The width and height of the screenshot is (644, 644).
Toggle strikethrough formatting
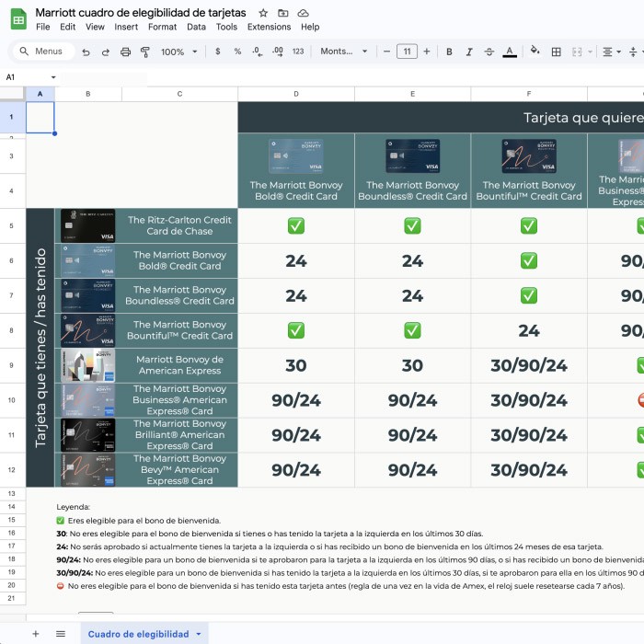[489, 52]
